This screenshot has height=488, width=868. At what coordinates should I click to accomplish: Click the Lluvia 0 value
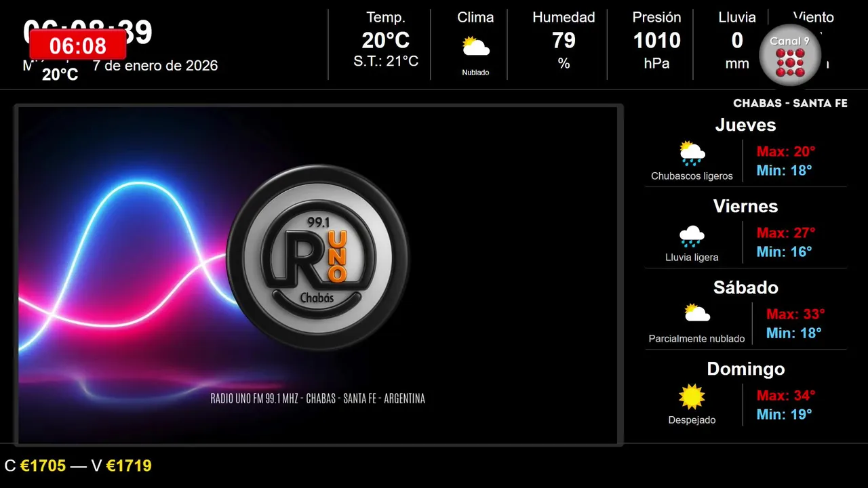[737, 41]
